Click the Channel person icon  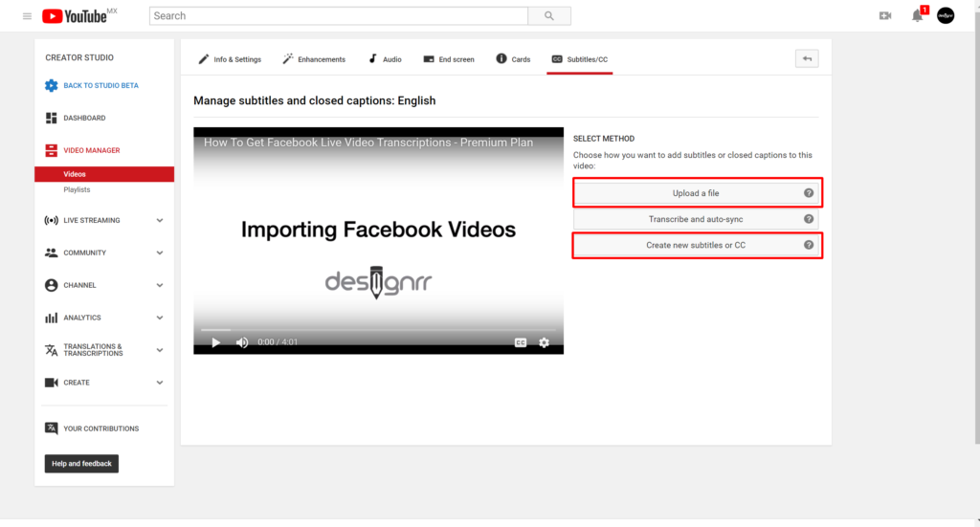(52, 285)
